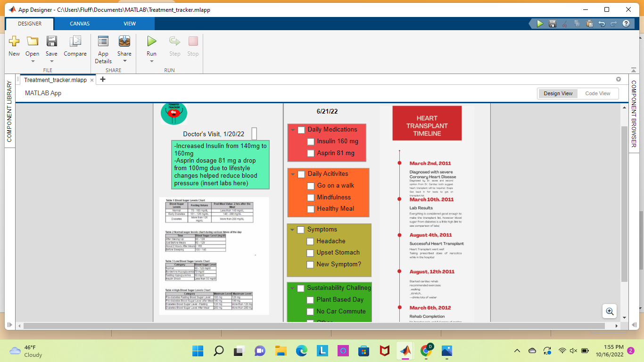Close the Treatment_tracker.mlapp tab
The height and width of the screenshot is (362, 644).
[x=92, y=81]
